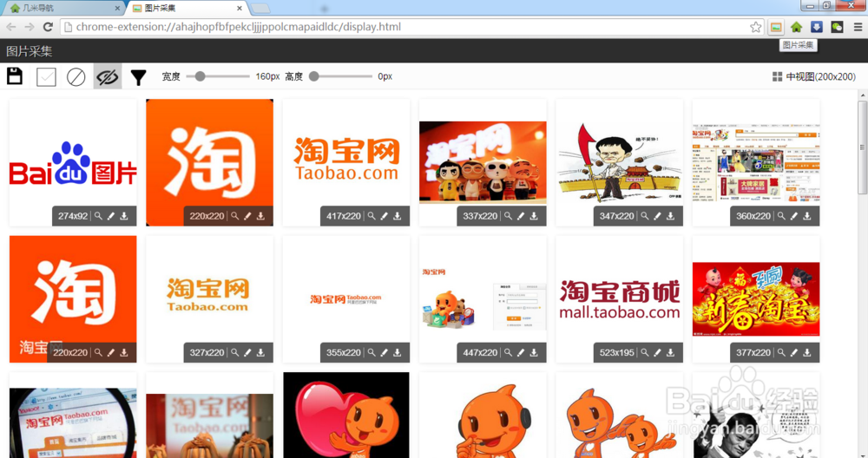The width and height of the screenshot is (868, 458).
Task: Select the magnifying glass Taobao thumbnail
Action: [x=73, y=415]
